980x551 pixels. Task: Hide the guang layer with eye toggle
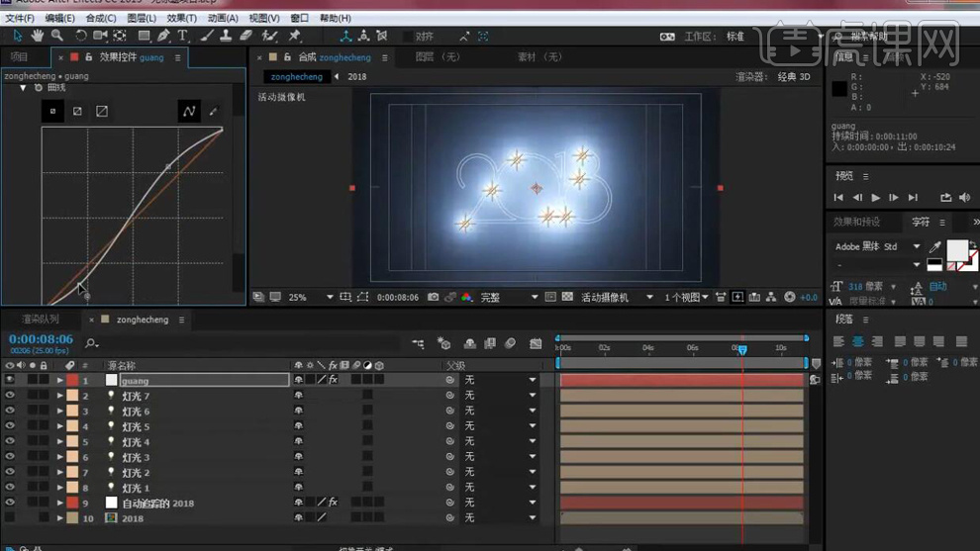[x=10, y=380]
